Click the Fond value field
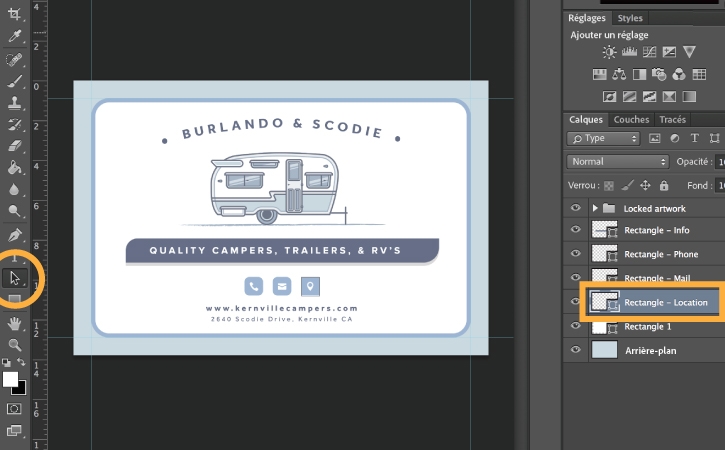Image resolution: width=725 pixels, height=450 pixels. point(720,185)
